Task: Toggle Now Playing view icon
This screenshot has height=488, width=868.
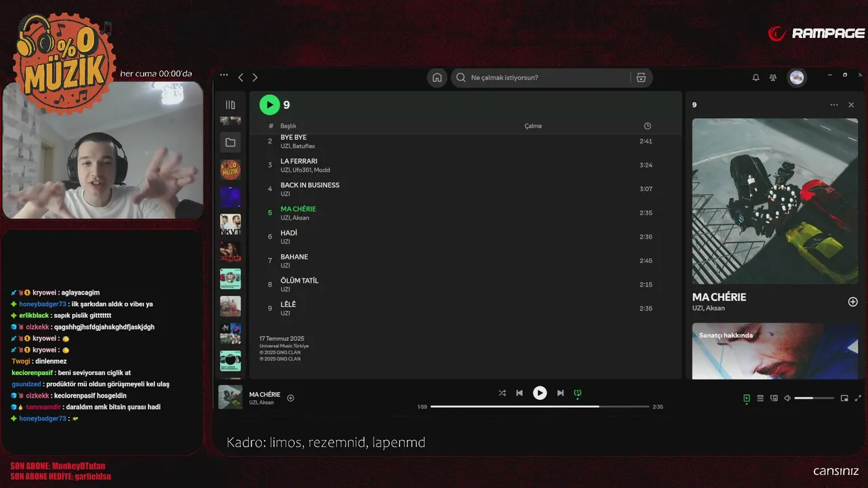Action: click(747, 399)
